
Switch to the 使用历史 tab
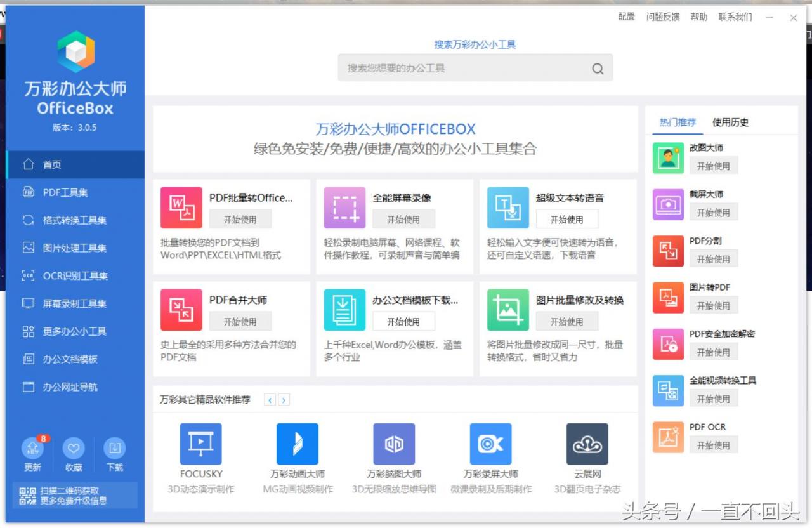731,122
